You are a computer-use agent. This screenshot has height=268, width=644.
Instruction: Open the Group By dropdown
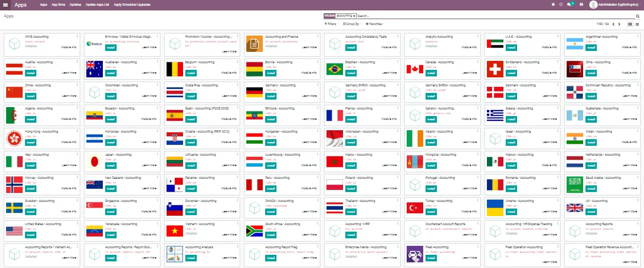click(351, 24)
